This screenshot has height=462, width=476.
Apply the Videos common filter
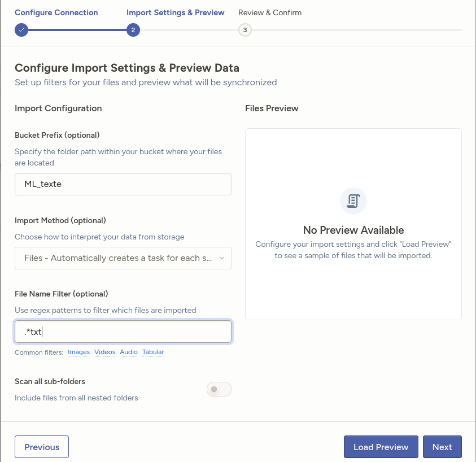tap(105, 352)
